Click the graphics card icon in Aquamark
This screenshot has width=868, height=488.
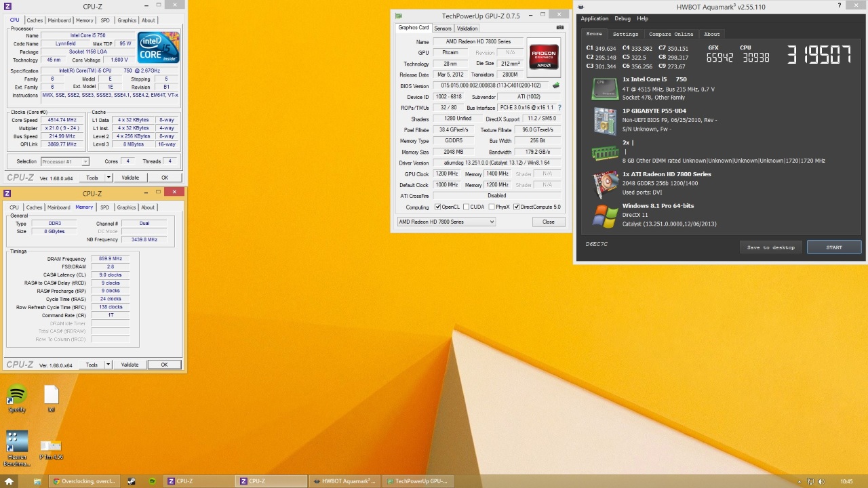click(604, 183)
